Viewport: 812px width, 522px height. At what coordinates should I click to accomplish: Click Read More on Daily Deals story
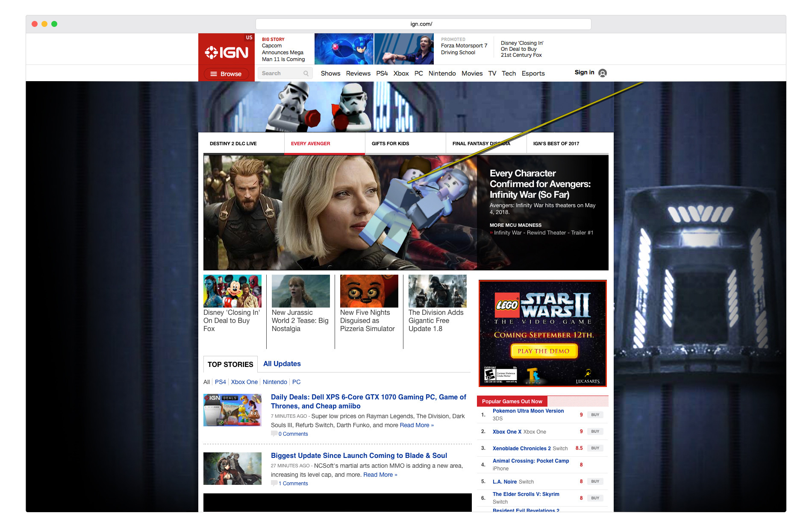417,425
